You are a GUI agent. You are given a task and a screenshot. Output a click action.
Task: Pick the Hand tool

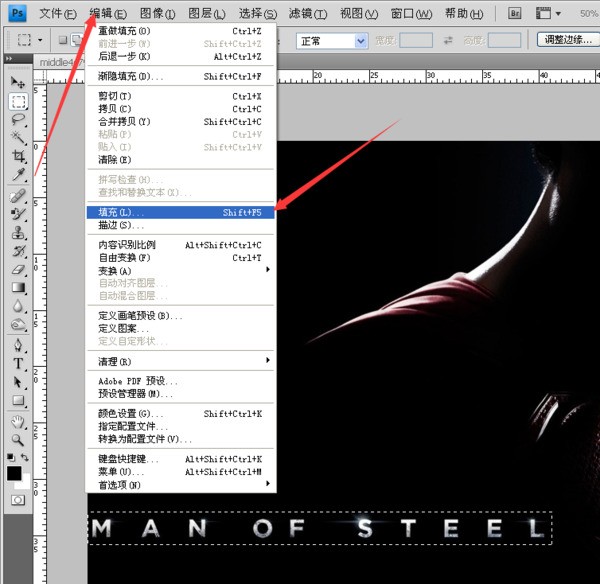click(18, 421)
